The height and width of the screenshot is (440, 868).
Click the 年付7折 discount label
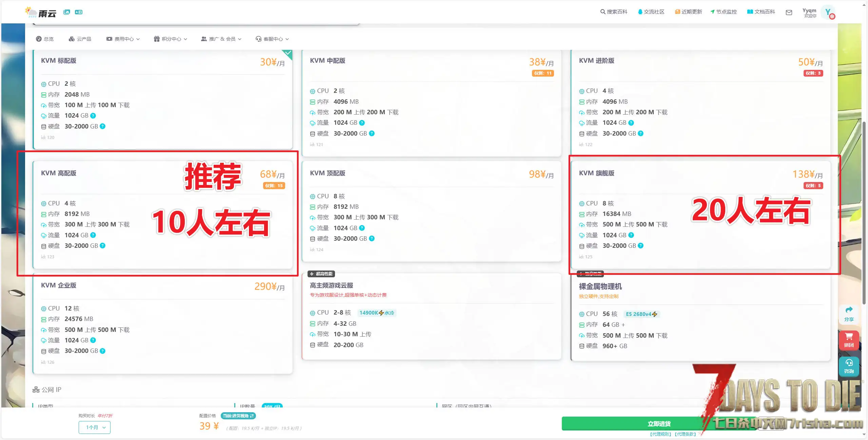105,416
